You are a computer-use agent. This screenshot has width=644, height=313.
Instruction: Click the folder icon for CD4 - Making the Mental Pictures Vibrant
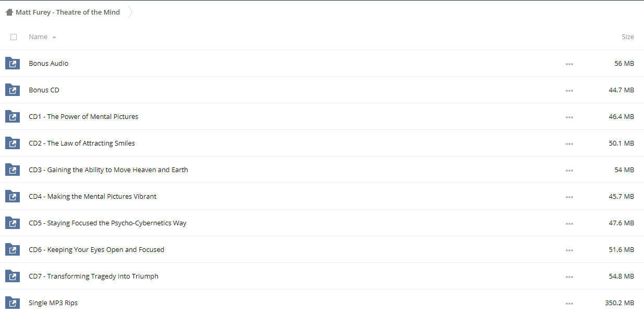(x=13, y=196)
